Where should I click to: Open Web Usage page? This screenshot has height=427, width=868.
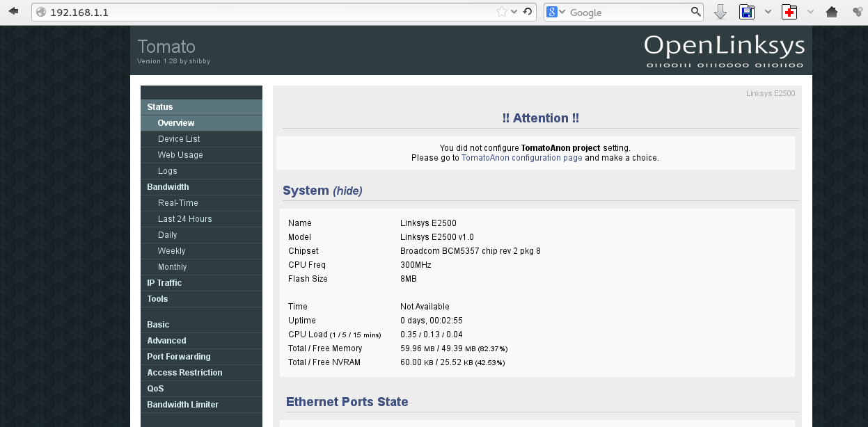click(x=201, y=155)
